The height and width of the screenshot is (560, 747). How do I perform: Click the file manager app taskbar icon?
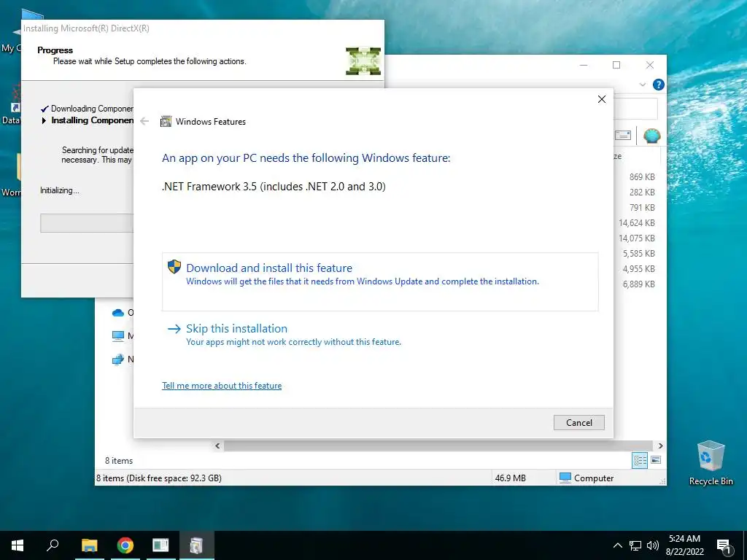tap(160, 545)
